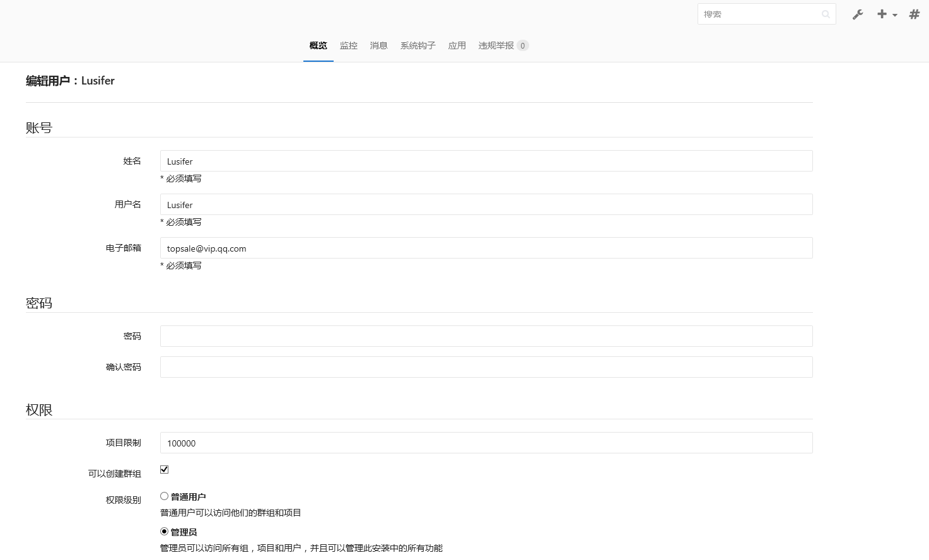The height and width of the screenshot is (560, 929).
Task: Click the 电子邮箱 label
Action: click(124, 248)
